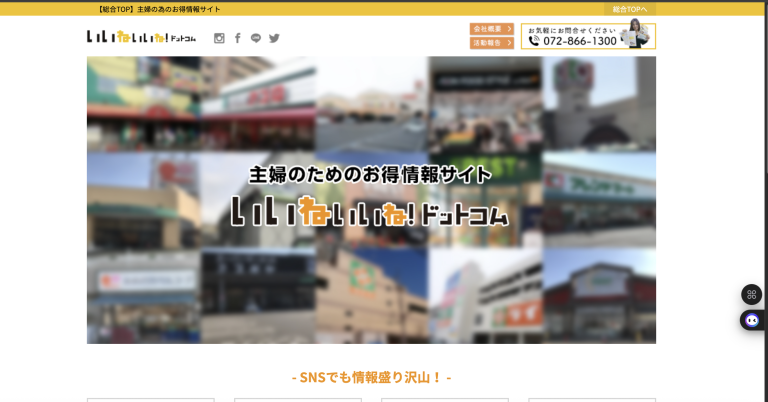Image resolution: width=768 pixels, height=402 pixels.
Task: Click the 主婦のためのお得情報サイト hero heading
Action: point(370,174)
